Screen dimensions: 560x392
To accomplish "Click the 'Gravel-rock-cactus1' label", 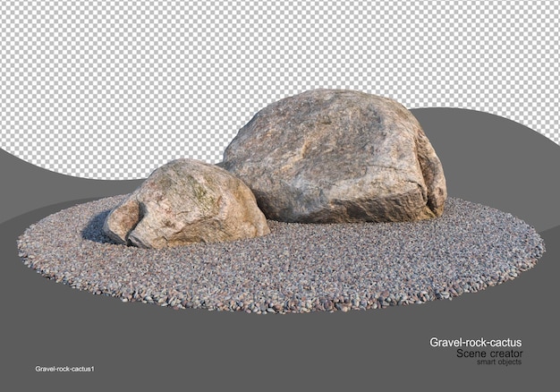I will pos(64,369).
